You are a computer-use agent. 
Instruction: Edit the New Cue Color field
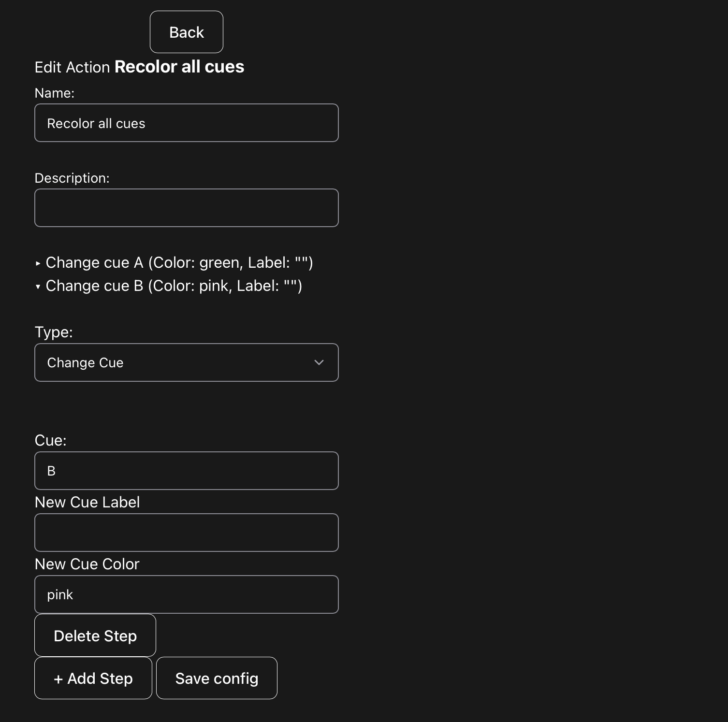pos(187,594)
